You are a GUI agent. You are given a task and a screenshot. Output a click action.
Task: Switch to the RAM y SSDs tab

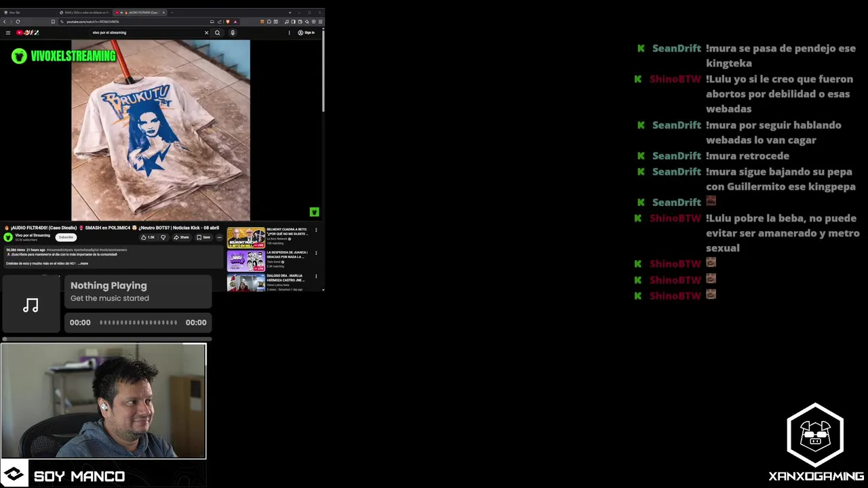tap(84, 12)
